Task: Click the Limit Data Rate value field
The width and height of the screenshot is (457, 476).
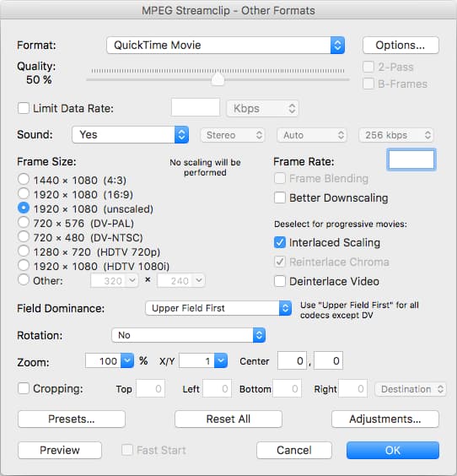Action: coord(196,107)
